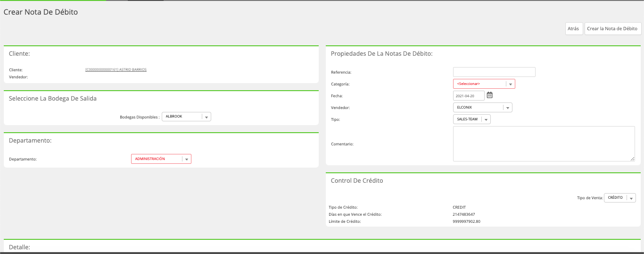Image resolution: width=644 pixels, height=254 pixels.
Task: Focus the Referencia input field
Action: (x=494, y=72)
